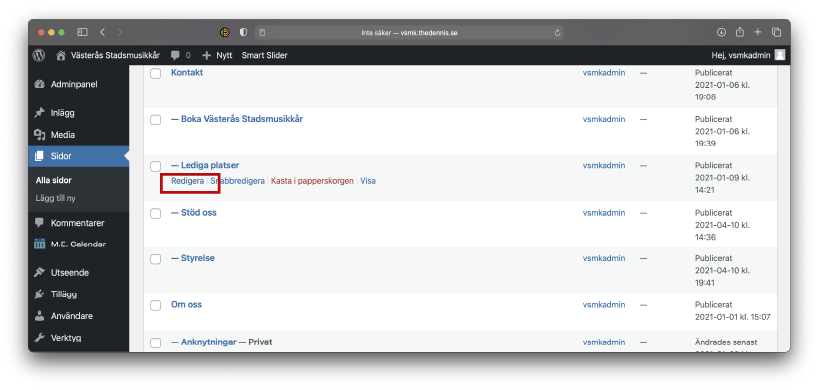Open Safari tab overview icon
The width and height of the screenshot is (819, 390).
coord(777,32)
